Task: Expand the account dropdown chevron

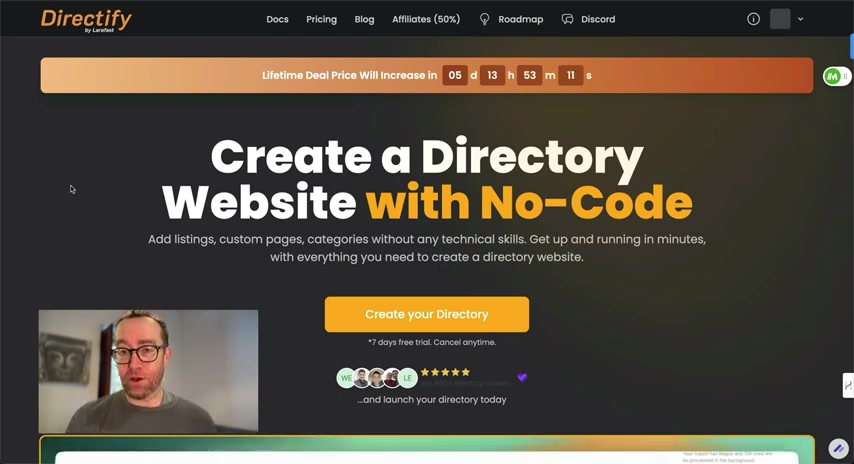Action: tap(801, 19)
